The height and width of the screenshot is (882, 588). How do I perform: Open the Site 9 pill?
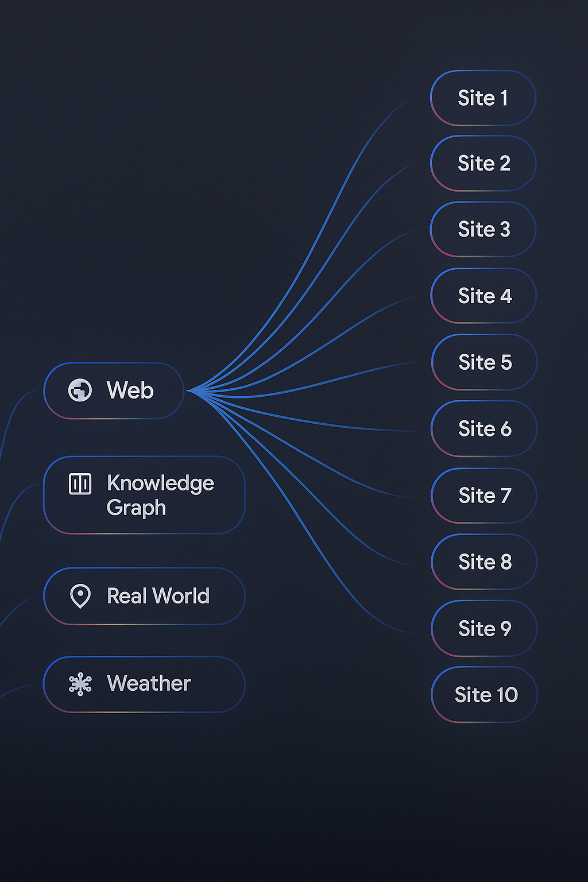[x=484, y=629]
